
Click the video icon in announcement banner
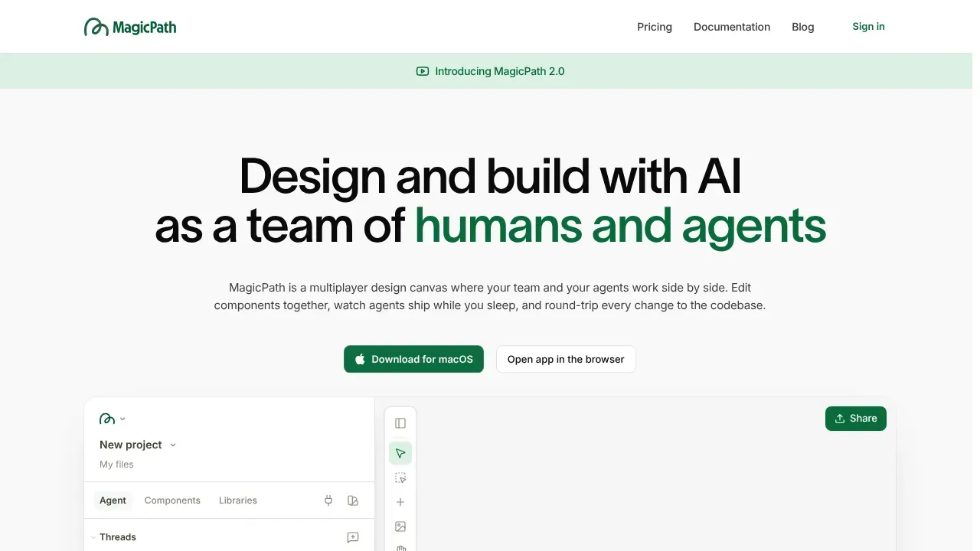click(x=423, y=71)
